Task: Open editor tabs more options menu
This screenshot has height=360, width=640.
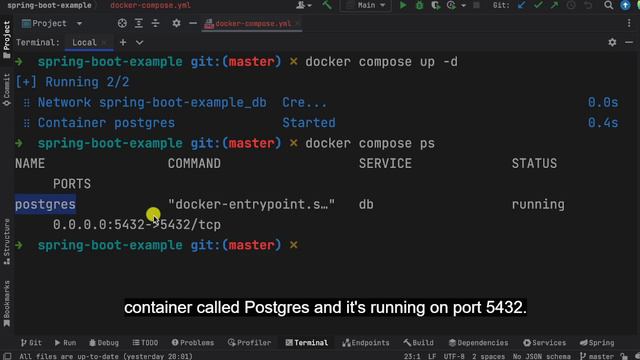Action: [629, 23]
